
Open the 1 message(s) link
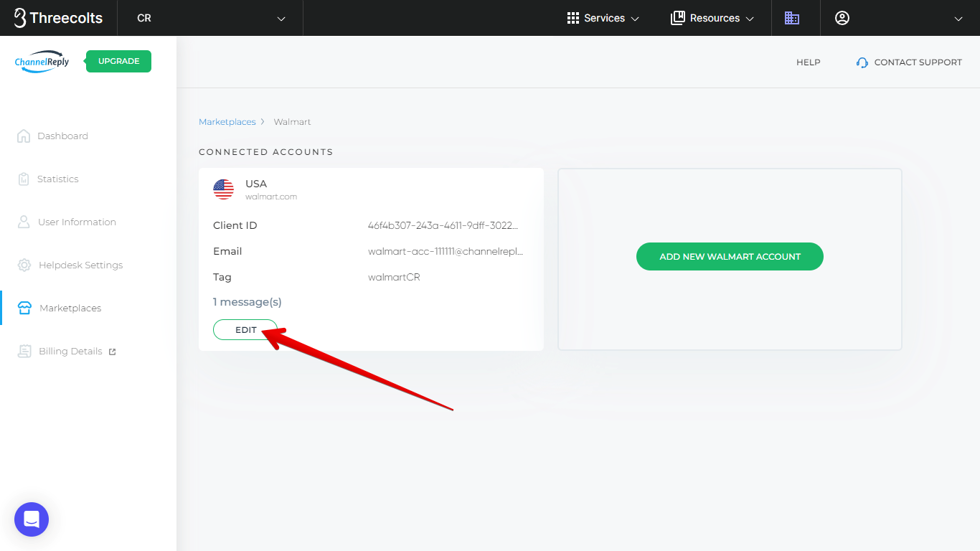tap(248, 302)
